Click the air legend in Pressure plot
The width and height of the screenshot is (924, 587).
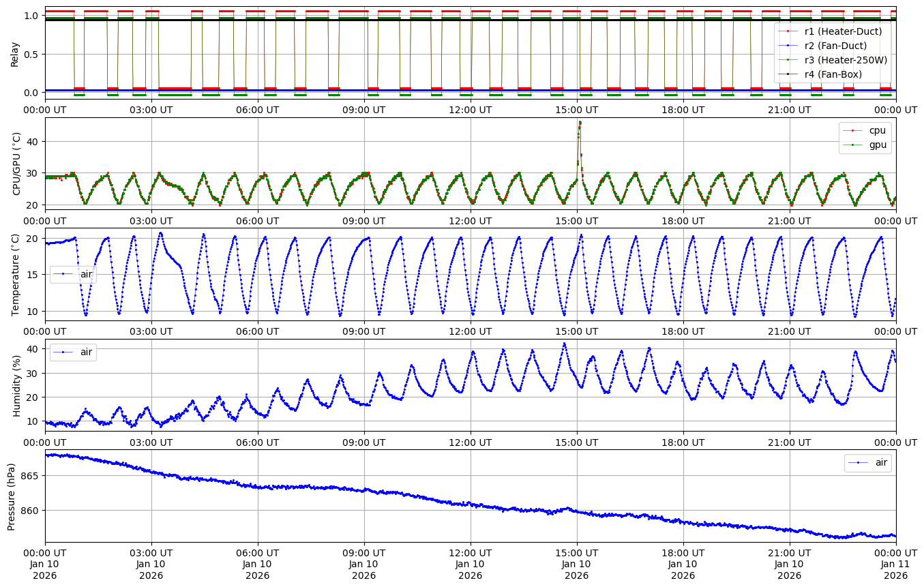coord(881,463)
